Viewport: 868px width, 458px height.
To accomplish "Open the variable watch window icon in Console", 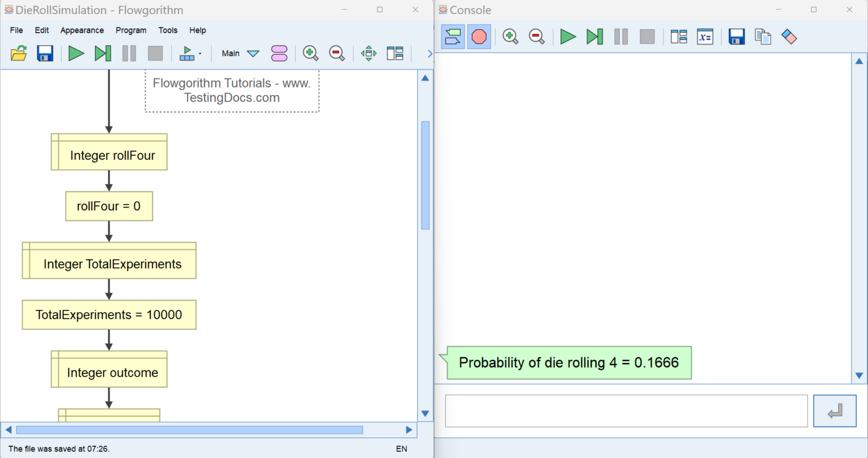I will coord(705,37).
